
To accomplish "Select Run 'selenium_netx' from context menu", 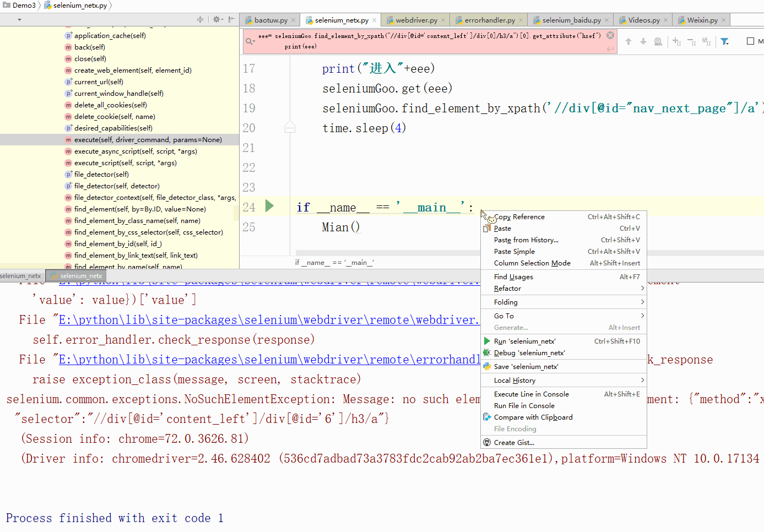I will pos(524,341).
